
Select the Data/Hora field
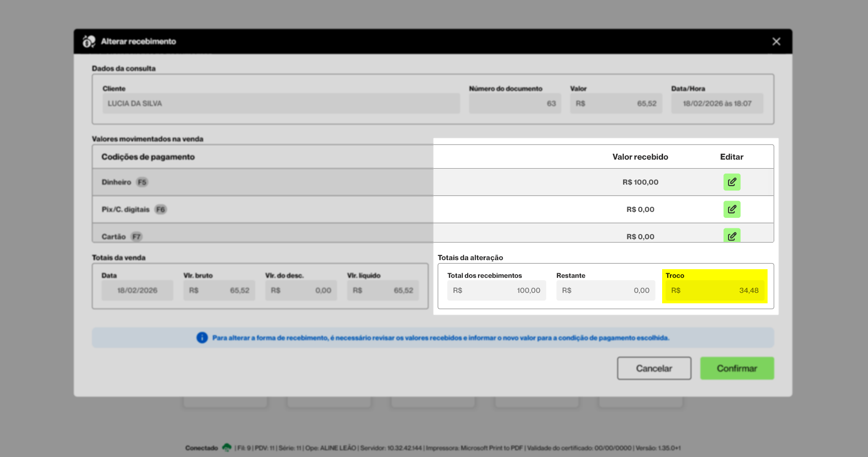click(x=717, y=104)
